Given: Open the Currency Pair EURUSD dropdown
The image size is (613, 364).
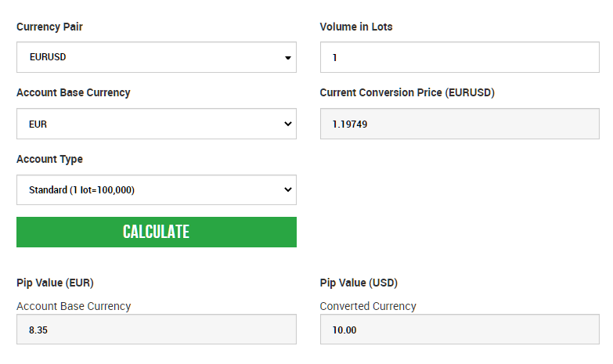Looking at the screenshot, I should [157, 57].
